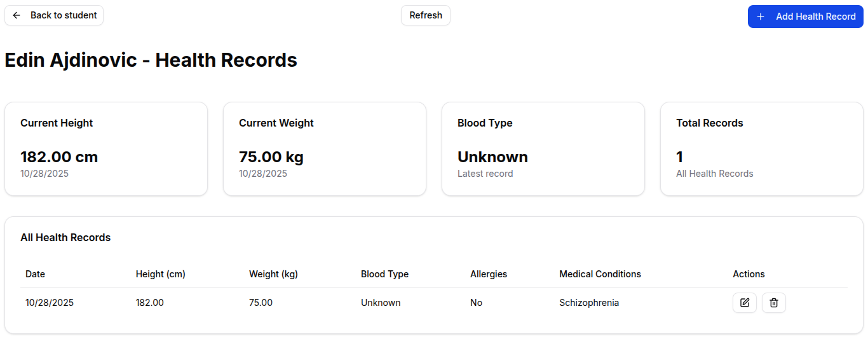
Task: Click the trash delete icon for the record
Action: (x=774, y=303)
